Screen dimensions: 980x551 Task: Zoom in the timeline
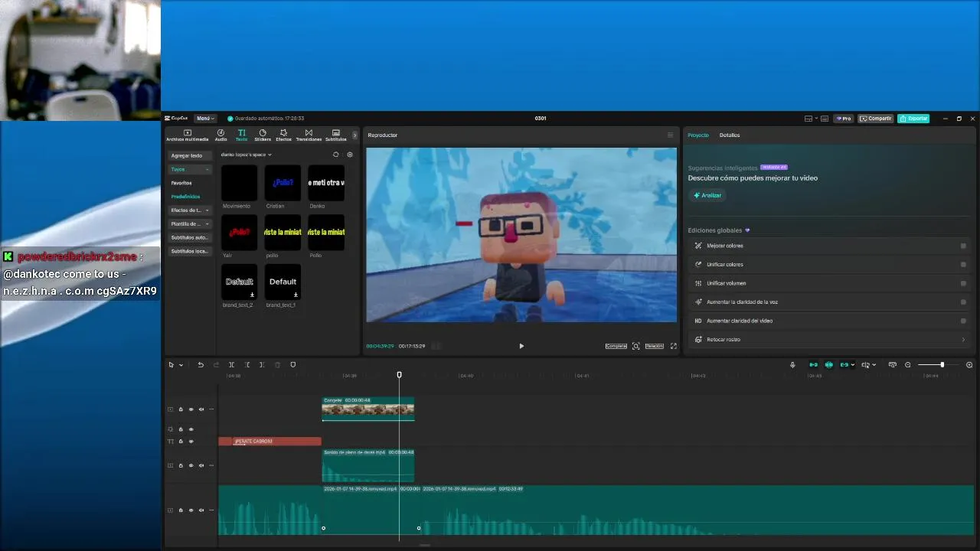969,365
